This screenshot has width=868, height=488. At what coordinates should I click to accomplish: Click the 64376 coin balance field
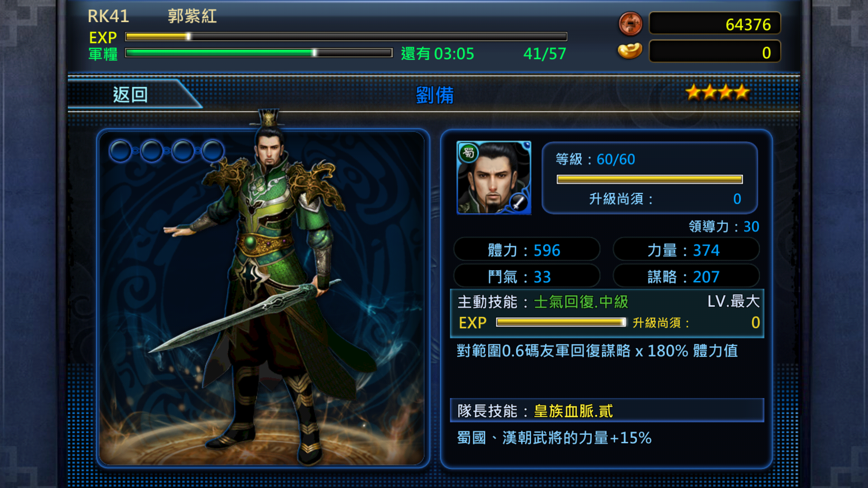715,23
